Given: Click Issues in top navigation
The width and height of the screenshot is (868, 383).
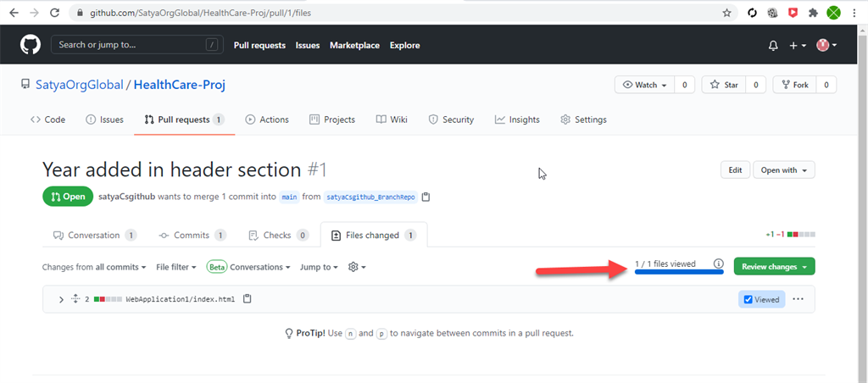Looking at the screenshot, I should click(308, 46).
